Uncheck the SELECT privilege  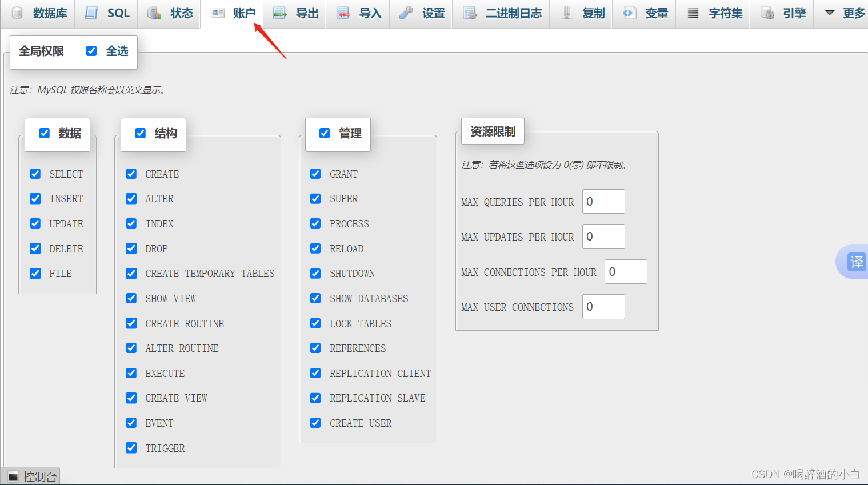[x=35, y=174]
